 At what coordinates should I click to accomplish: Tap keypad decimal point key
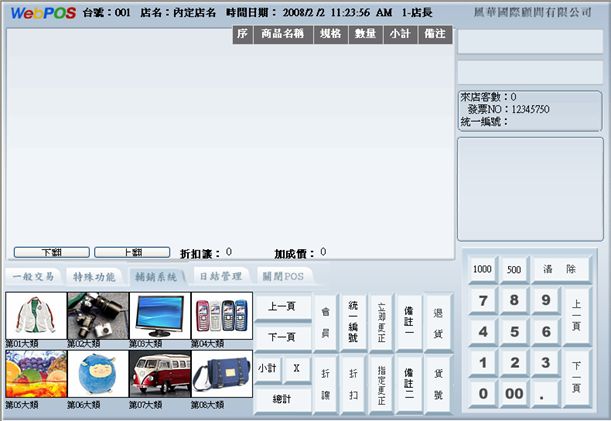546,394
